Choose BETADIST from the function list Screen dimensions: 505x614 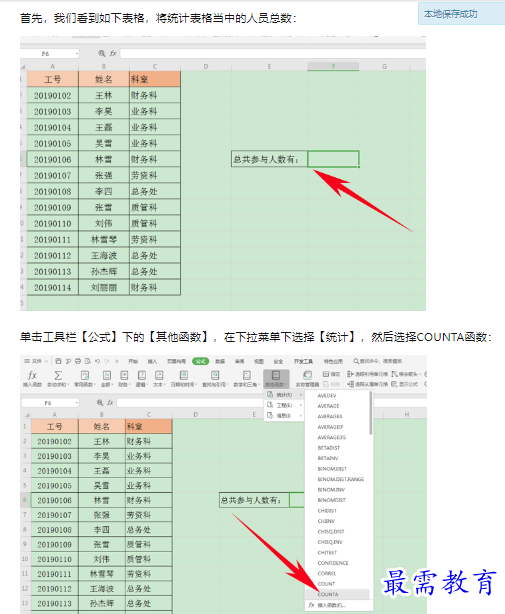pos(329,448)
